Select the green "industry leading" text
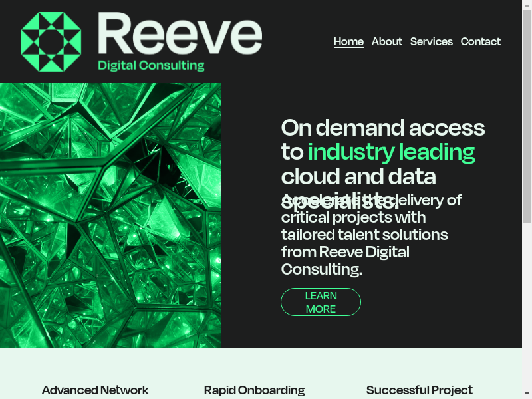 391,152
